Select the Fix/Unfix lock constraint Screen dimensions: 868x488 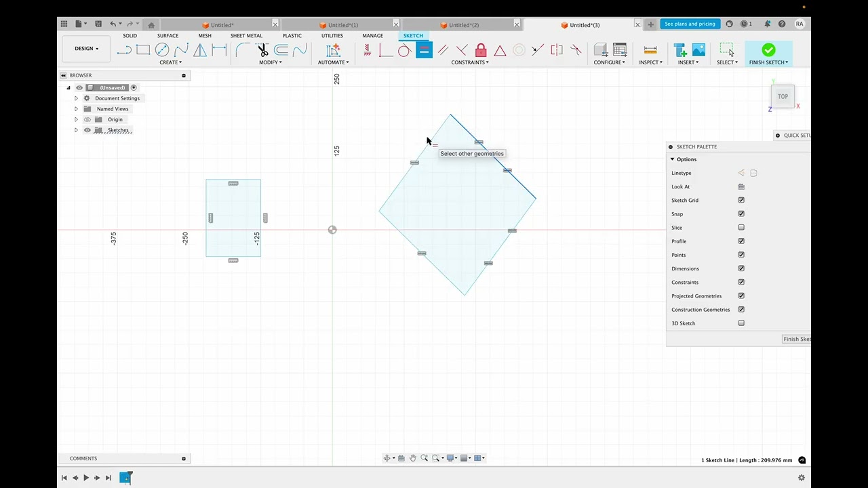point(481,50)
